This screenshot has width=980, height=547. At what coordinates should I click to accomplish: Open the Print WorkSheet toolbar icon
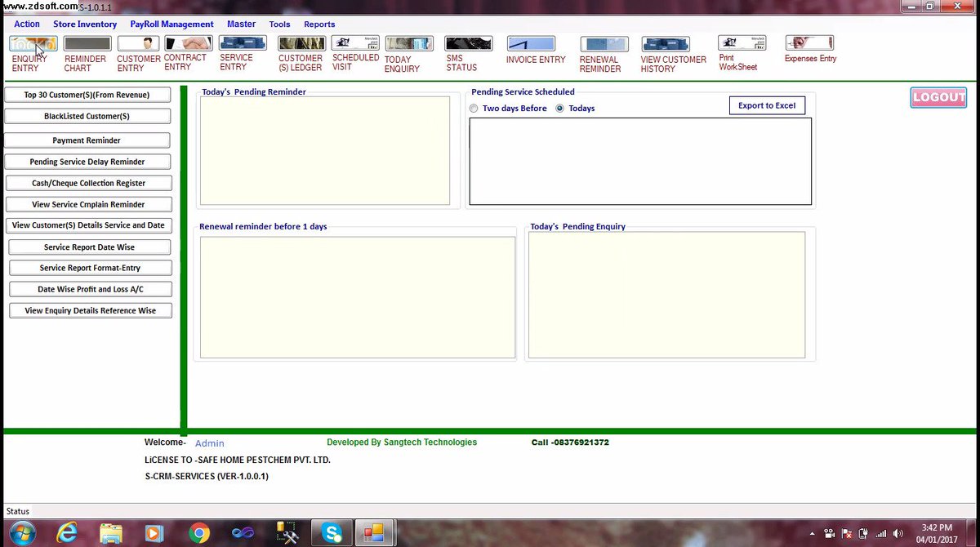(x=742, y=43)
